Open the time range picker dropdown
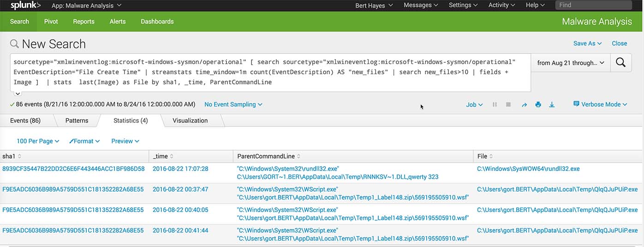Viewport: 644px width, 247px height. (570, 63)
